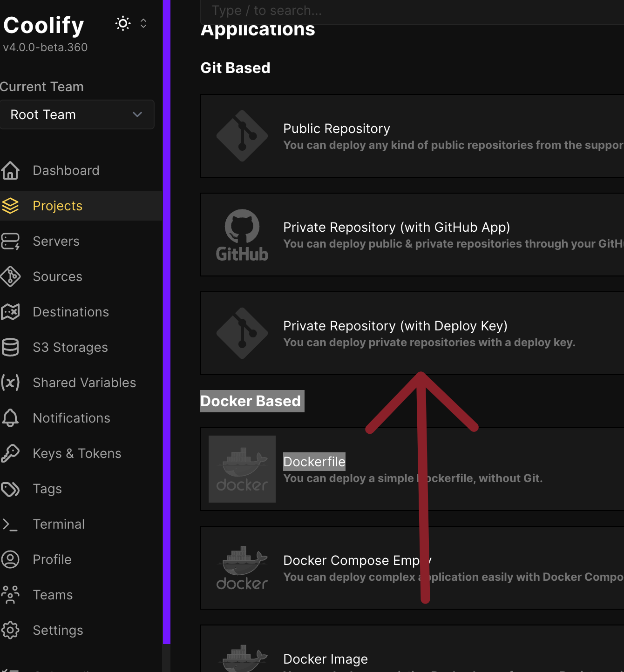Click the Shared Variables (x) icon
Viewport: 624px width, 672px height.
10,383
